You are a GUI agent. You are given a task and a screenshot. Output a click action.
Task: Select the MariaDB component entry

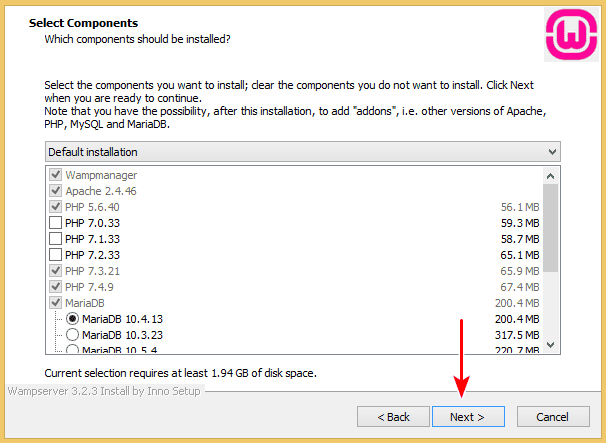(x=84, y=302)
